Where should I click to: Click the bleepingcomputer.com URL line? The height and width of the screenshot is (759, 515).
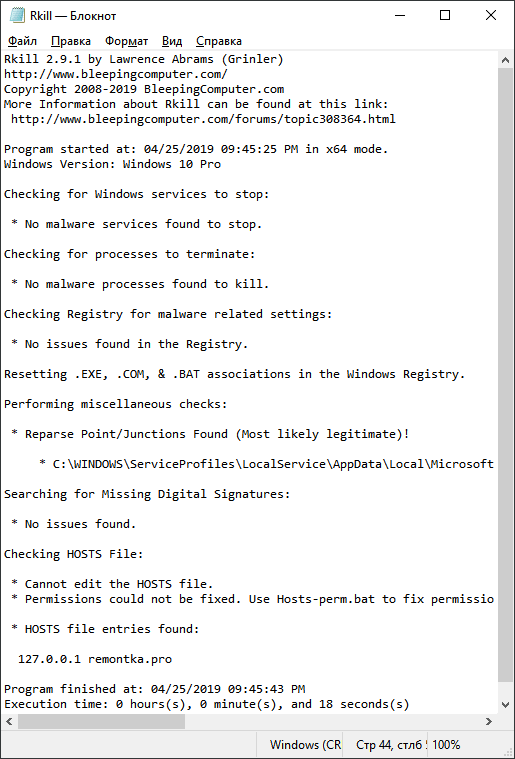pyautogui.click(x=116, y=75)
